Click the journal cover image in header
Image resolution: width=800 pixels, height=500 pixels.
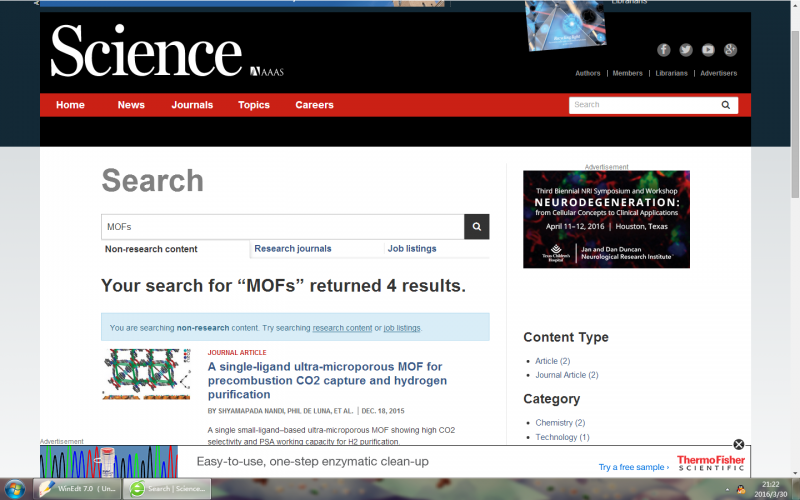(566, 25)
